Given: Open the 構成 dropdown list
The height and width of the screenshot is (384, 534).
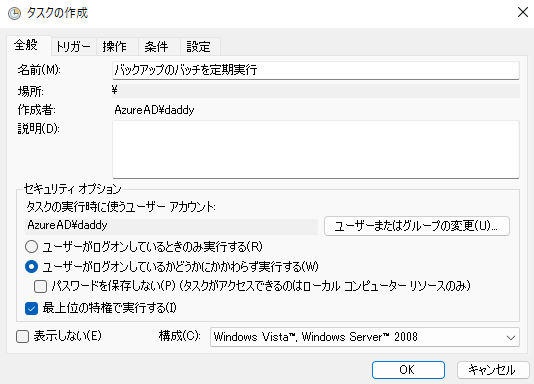Looking at the screenshot, I should click(365, 337).
